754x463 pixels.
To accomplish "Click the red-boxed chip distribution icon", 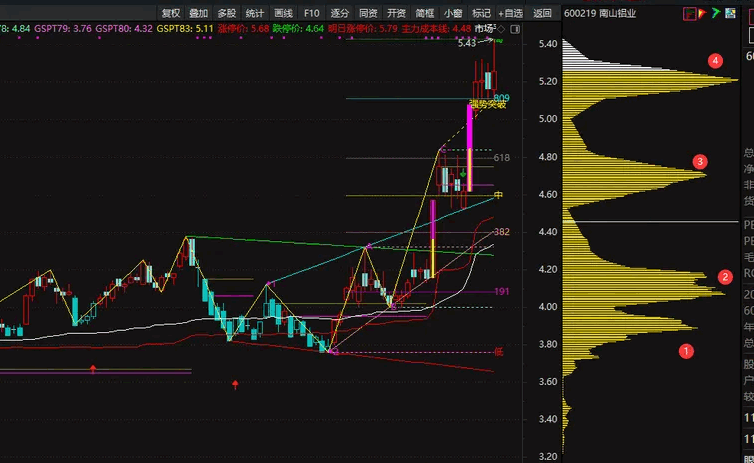I will (x=689, y=14).
